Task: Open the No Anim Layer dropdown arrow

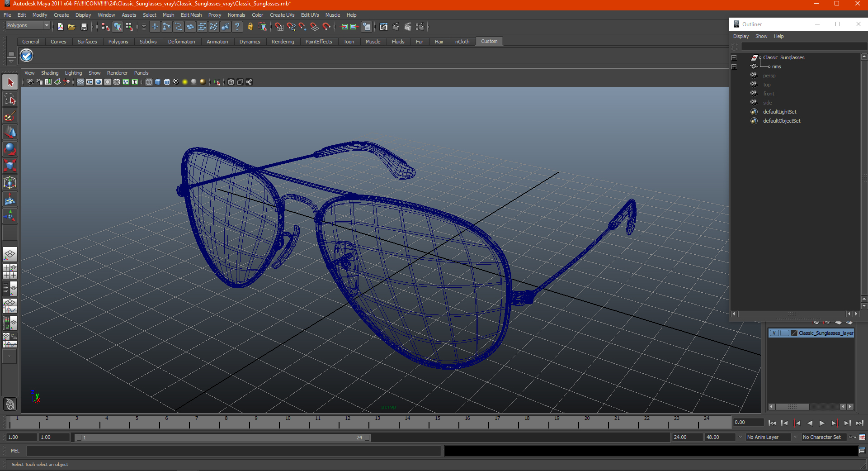Action: pos(740,437)
